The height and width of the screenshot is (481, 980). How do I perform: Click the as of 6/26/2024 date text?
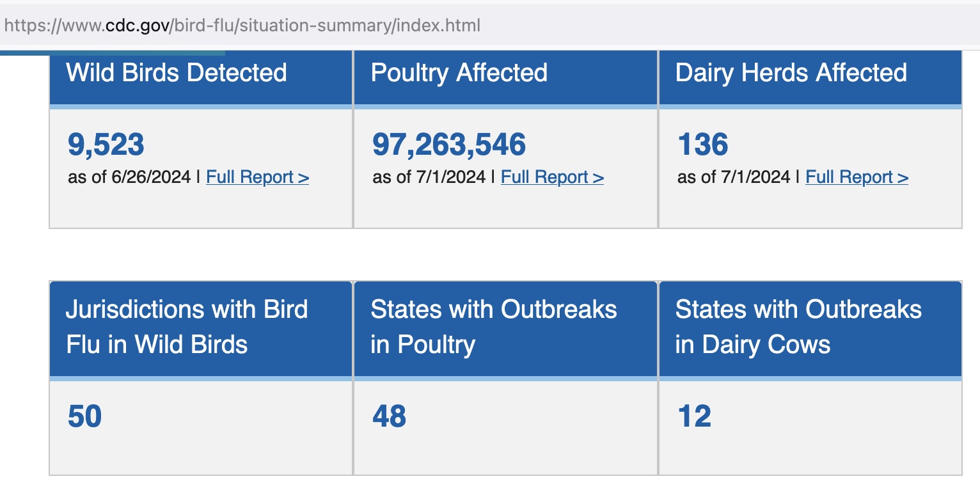[x=129, y=177]
